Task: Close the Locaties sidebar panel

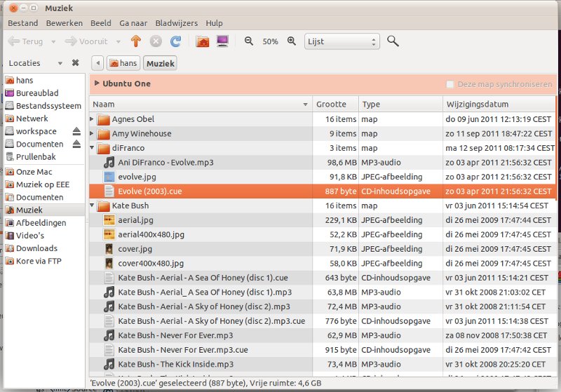Action: click(x=75, y=63)
